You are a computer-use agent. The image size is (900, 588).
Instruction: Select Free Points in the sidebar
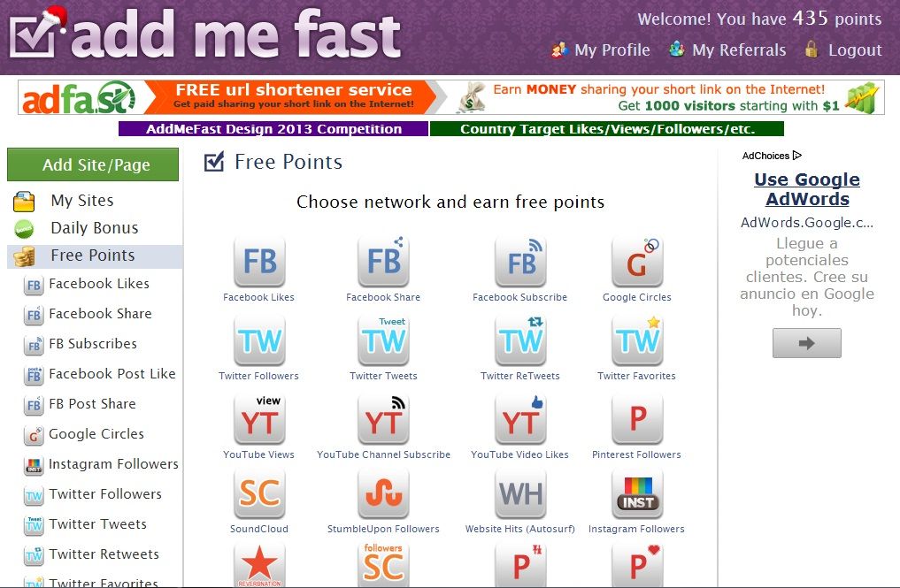[x=93, y=256]
